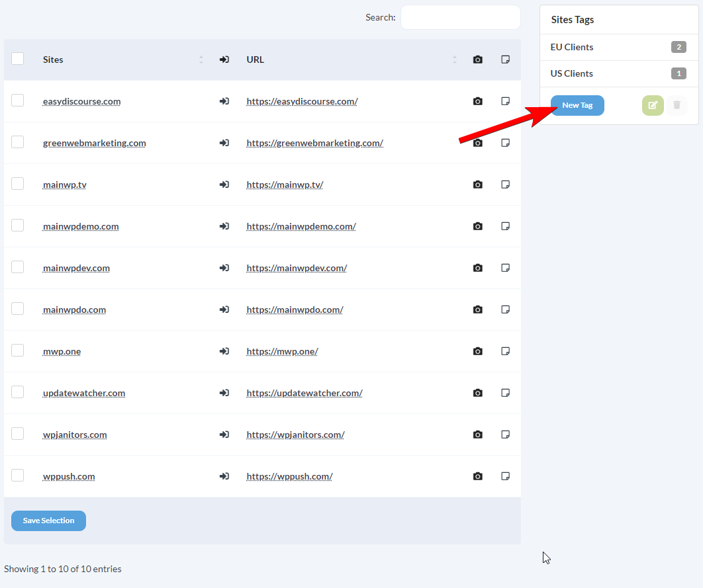Click 'Showing 1 to 10 of 10 entries'
This screenshot has width=703, height=588.
coord(63,569)
